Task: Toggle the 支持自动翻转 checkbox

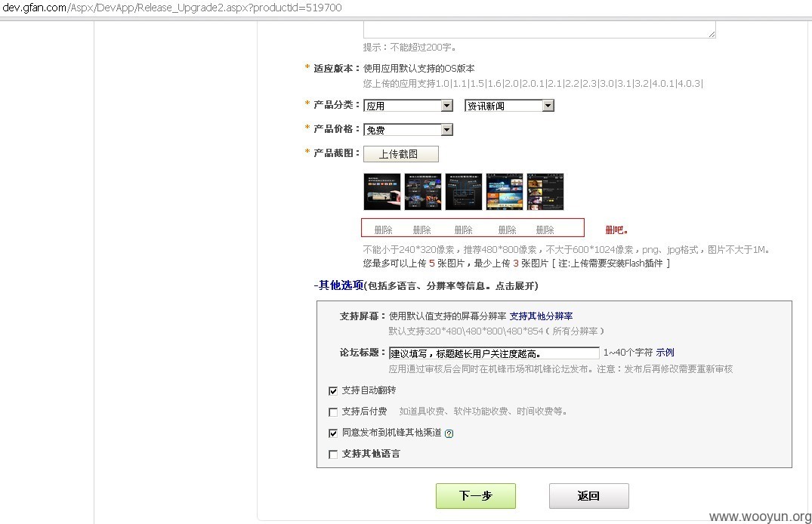Action: [333, 391]
